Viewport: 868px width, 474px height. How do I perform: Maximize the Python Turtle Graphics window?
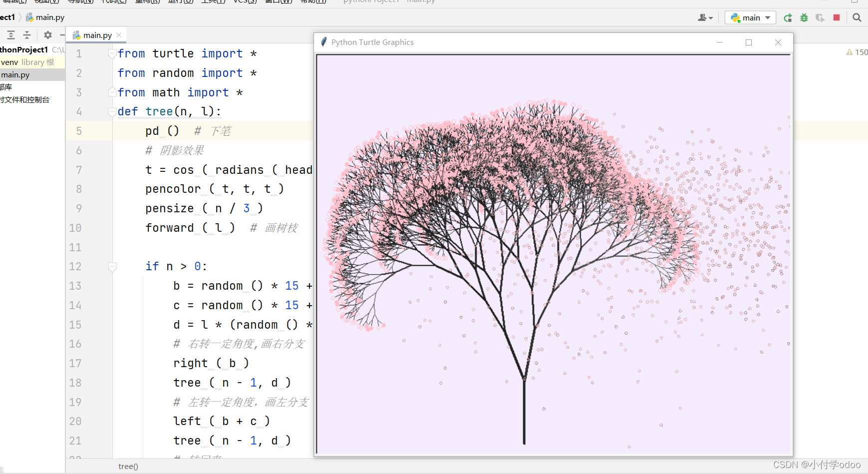(x=749, y=42)
